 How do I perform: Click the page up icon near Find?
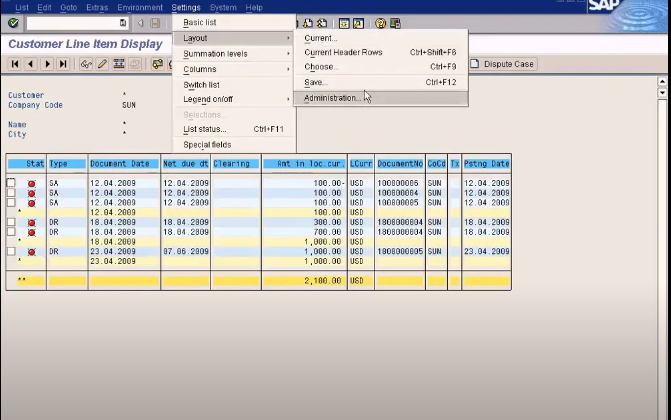(308, 23)
